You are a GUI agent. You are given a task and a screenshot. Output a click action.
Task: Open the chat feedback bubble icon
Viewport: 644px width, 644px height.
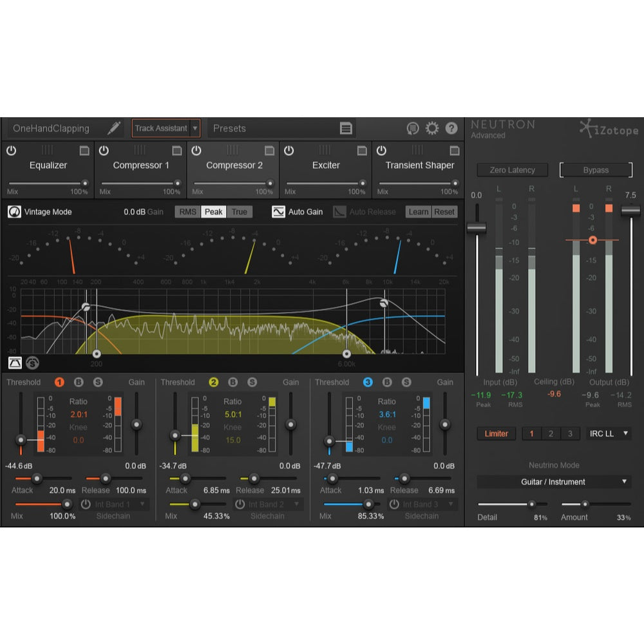(x=414, y=128)
